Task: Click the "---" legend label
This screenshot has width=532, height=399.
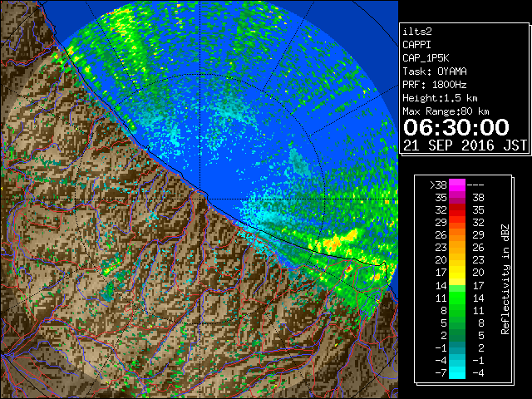Action: [x=475, y=185]
